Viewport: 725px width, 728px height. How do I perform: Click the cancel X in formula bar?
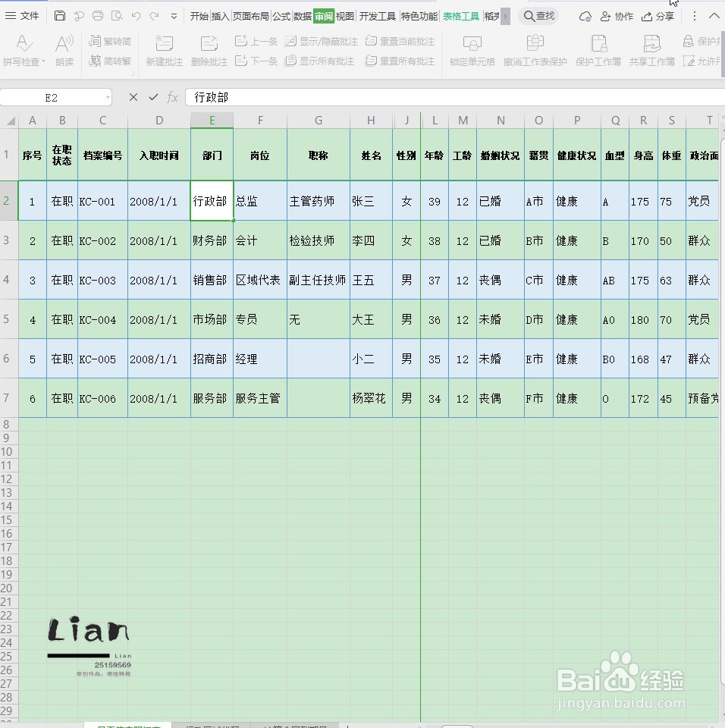click(133, 97)
